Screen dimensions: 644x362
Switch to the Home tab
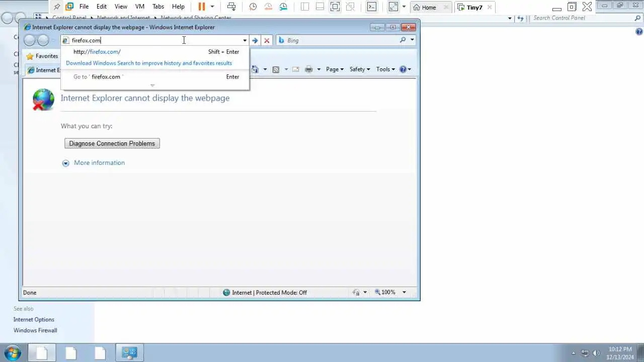tap(429, 7)
